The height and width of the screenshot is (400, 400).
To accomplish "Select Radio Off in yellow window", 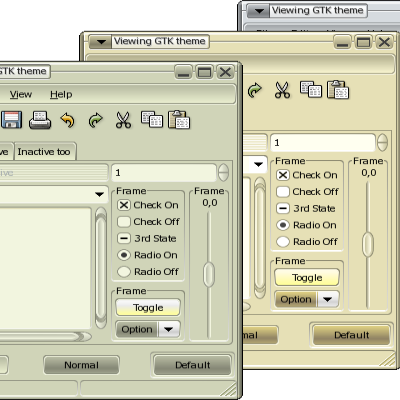I will [x=283, y=242].
